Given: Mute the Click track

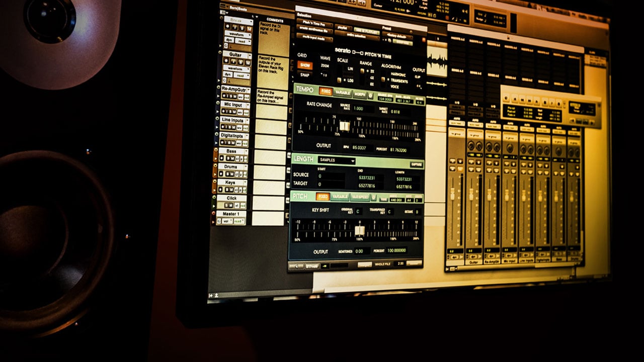Looking at the screenshot, I should tap(231, 206).
